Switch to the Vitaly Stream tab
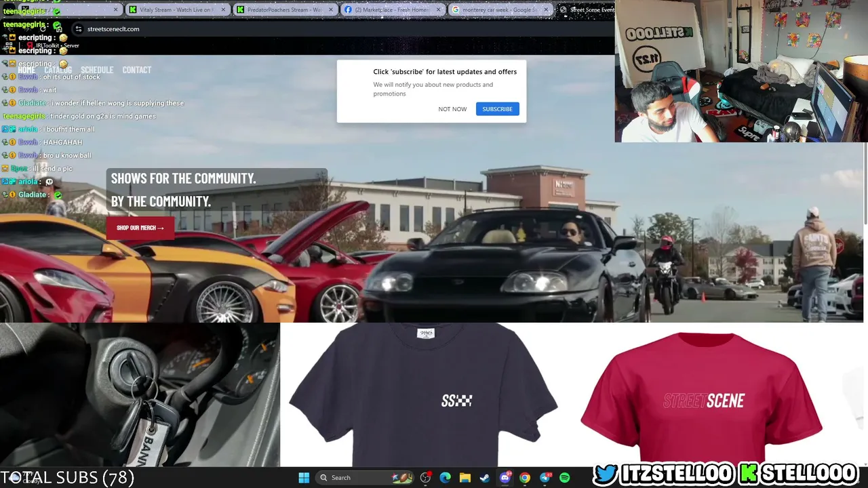This screenshot has width=868, height=488. (x=176, y=9)
